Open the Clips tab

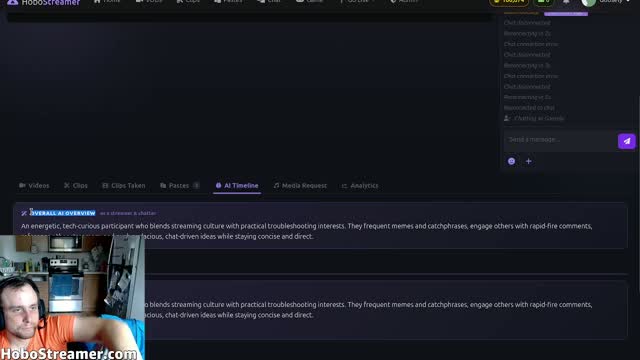tap(76, 186)
